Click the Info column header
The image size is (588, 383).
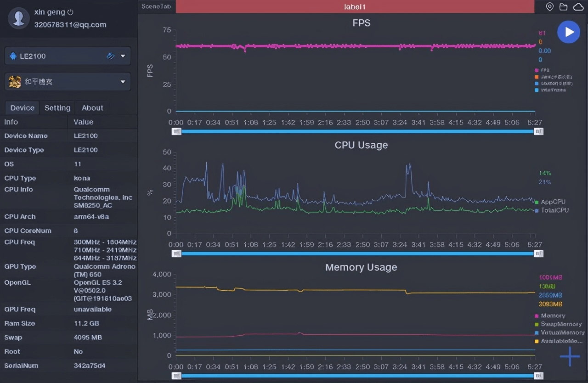pyautogui.click(x=11, y=122)
